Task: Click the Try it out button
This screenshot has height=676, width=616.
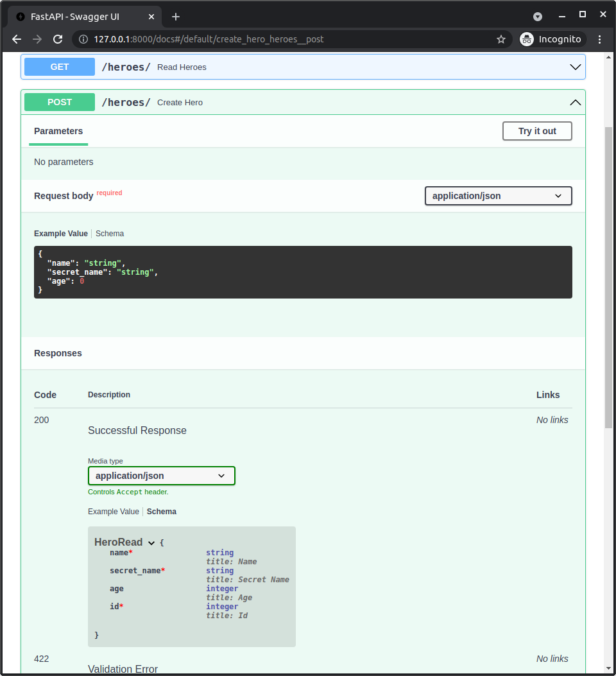Action: (x=537, y=131)
